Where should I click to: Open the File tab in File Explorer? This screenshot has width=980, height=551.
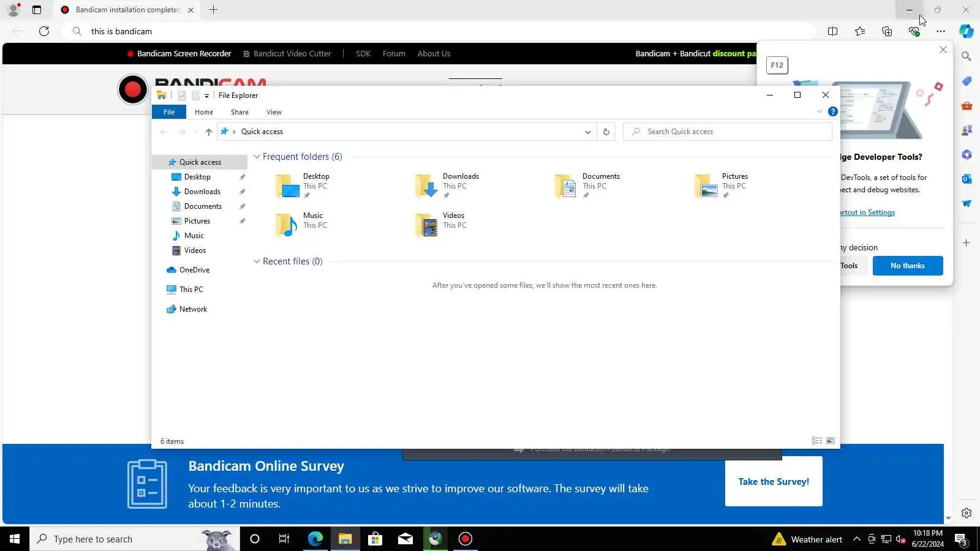pos(169,112)
